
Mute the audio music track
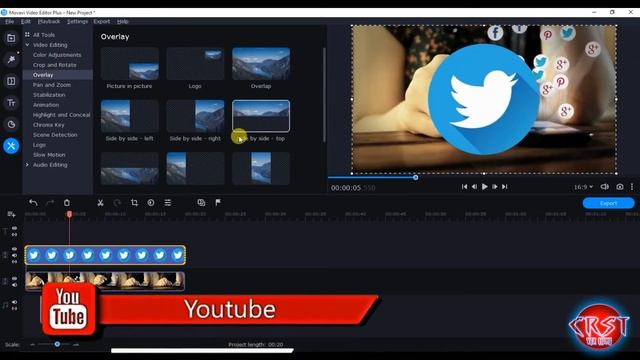(x=14, y=302)
